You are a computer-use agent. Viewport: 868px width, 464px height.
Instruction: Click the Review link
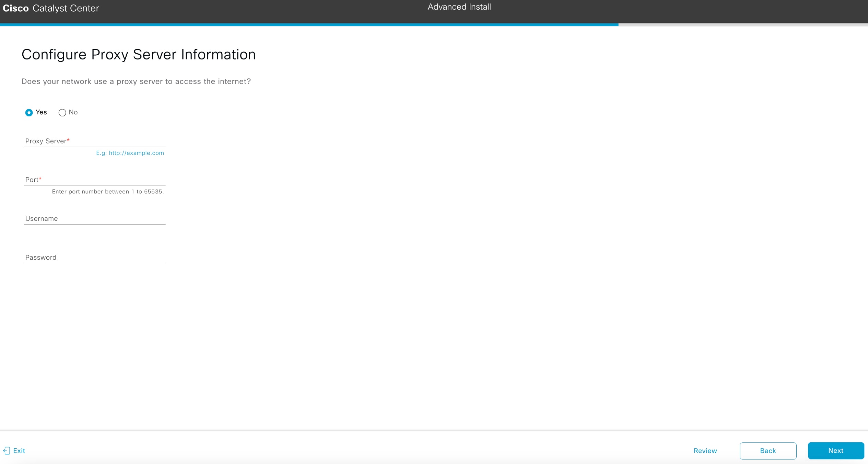(x=705, y=451)
